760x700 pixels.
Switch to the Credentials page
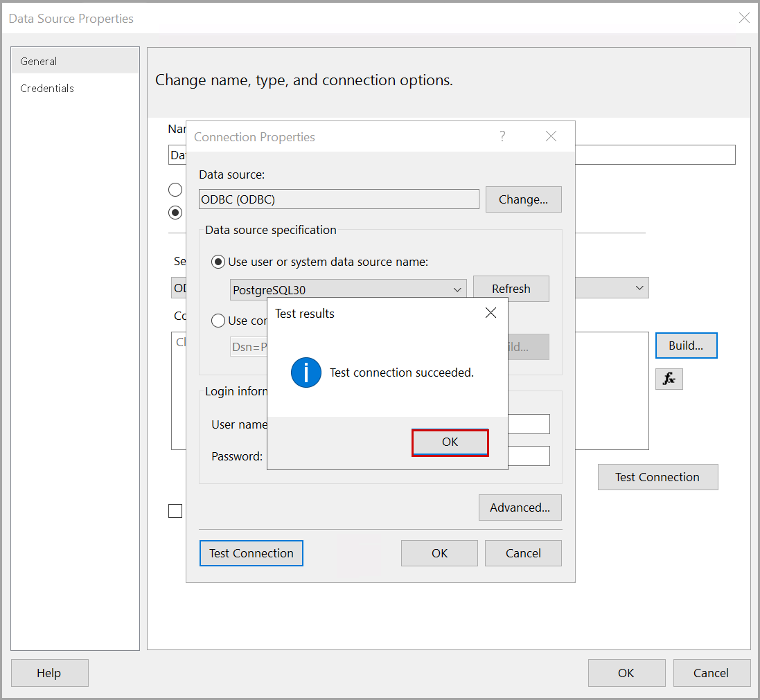pos(47,89)
